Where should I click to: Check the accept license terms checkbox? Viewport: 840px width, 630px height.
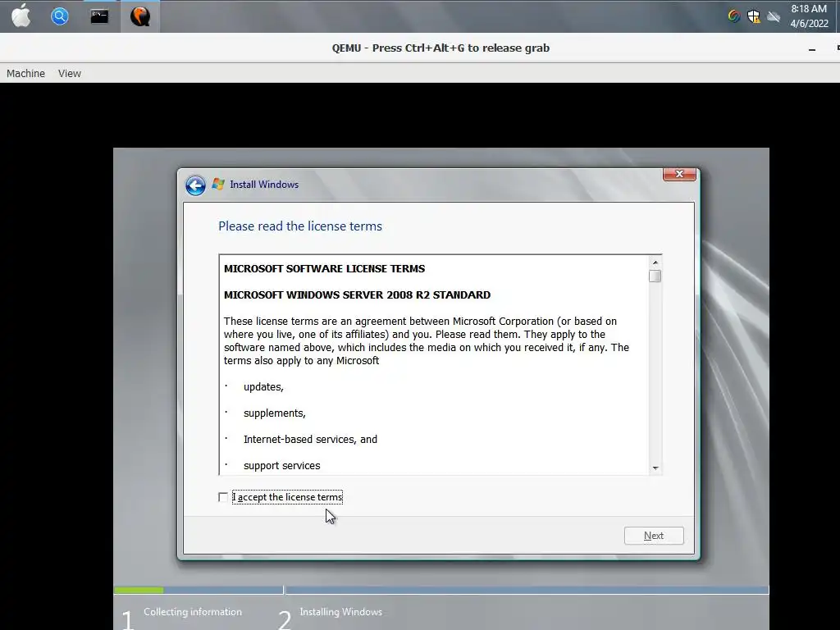click(223, 497)
